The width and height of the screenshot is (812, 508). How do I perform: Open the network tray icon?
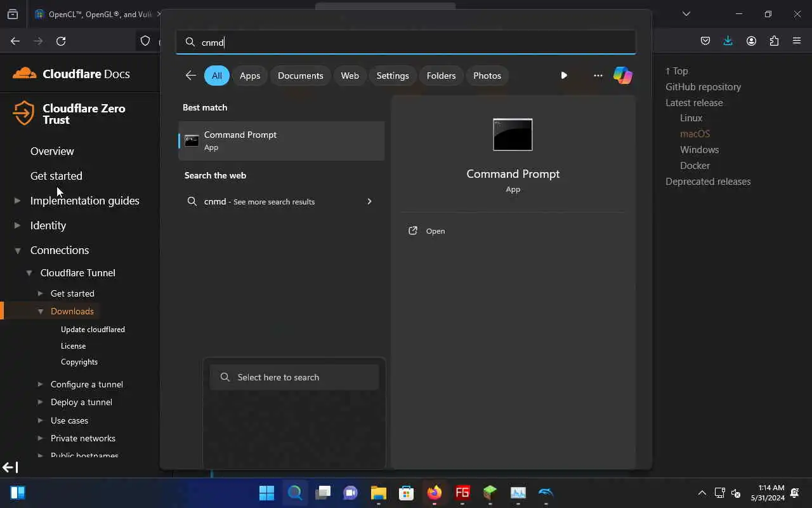coord(719,493)
